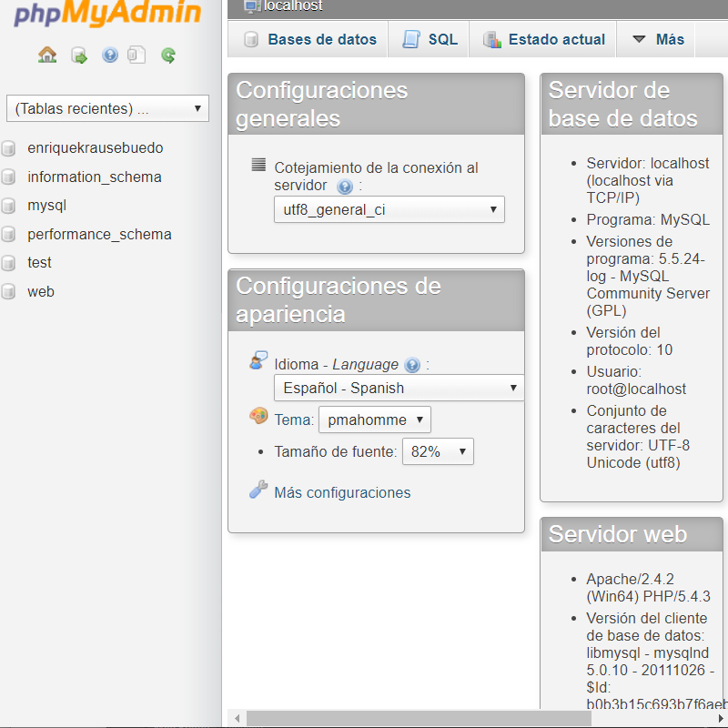Switch to the SQL tab

[430, 39]
